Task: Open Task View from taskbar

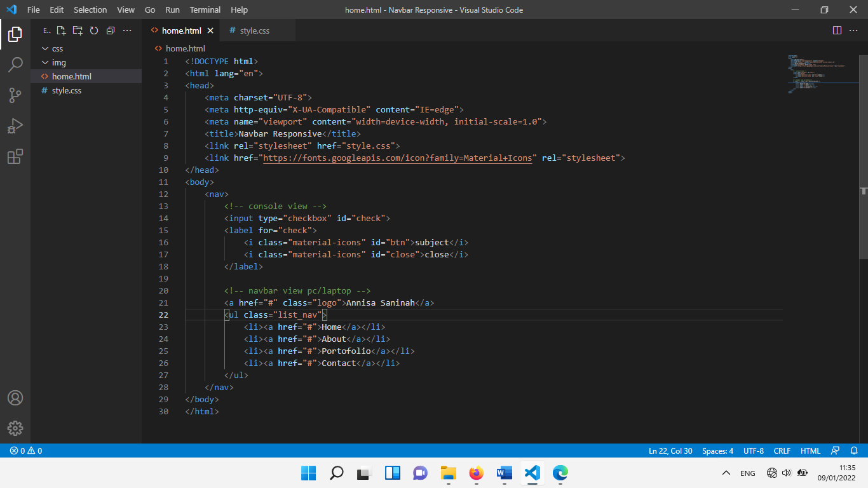Action: (365, 473)
